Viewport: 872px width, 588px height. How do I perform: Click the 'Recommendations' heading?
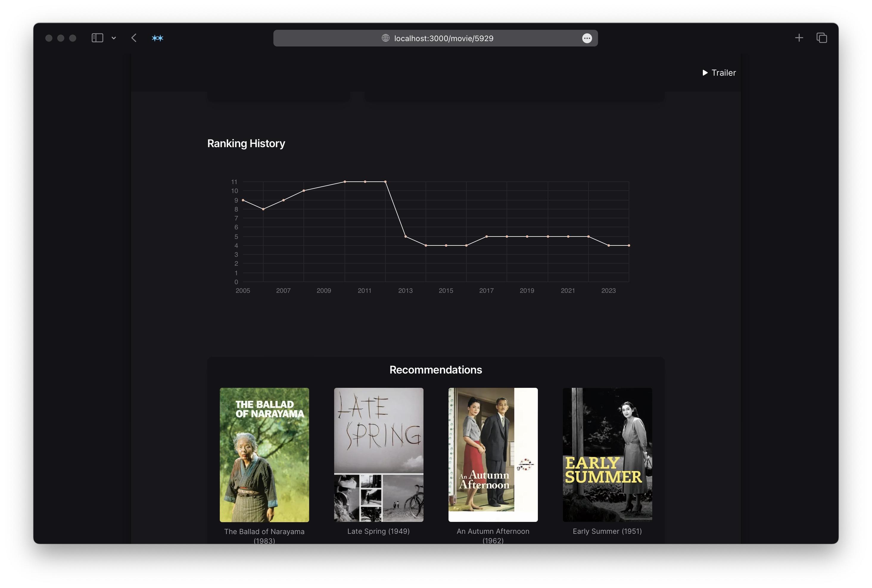click(436, 370)
